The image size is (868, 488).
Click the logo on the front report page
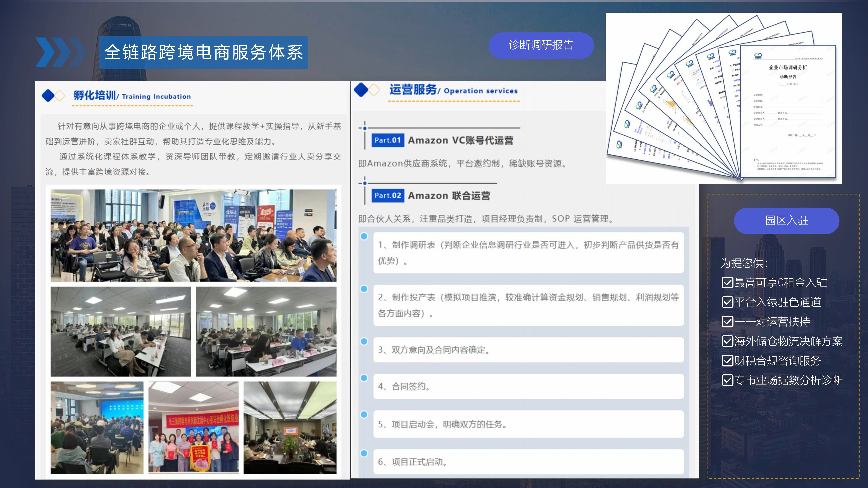point(758,56)
